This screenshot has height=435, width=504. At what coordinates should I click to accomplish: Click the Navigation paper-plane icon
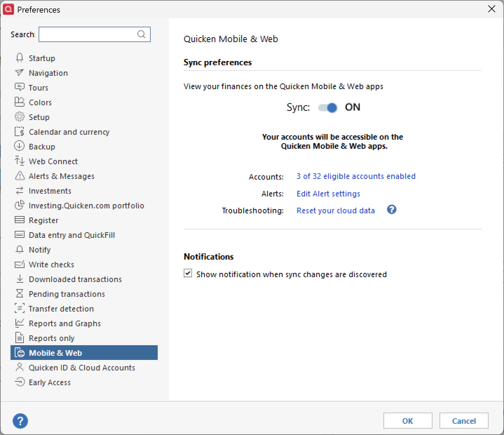[x=20, y=73]
